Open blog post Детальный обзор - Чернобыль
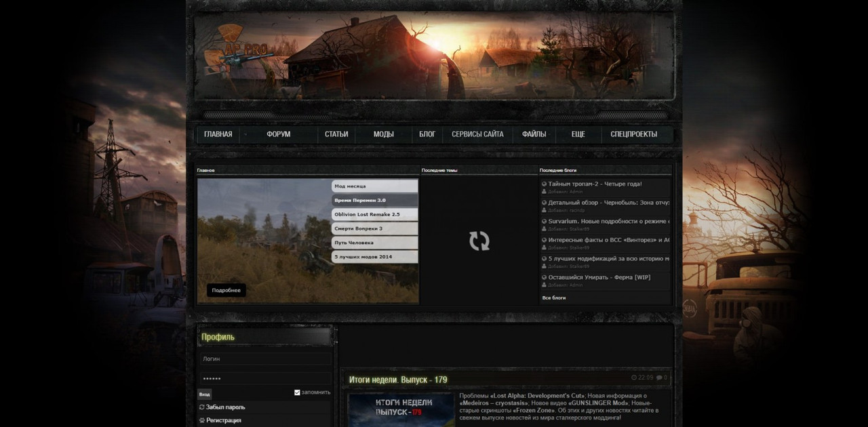This screenshot has height=427, width=868. tap(609, 202)
